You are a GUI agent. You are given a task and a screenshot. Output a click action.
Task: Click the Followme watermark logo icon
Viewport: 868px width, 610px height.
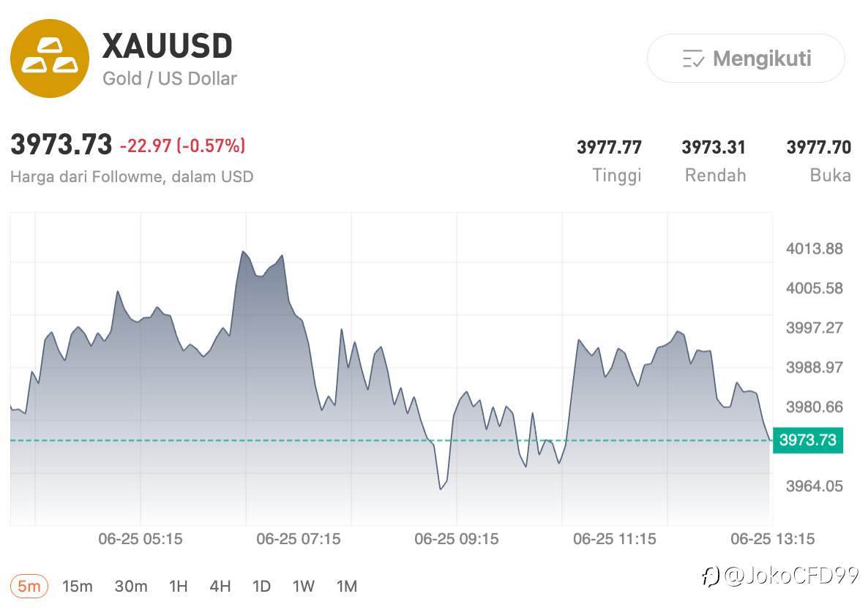(710, 576)
